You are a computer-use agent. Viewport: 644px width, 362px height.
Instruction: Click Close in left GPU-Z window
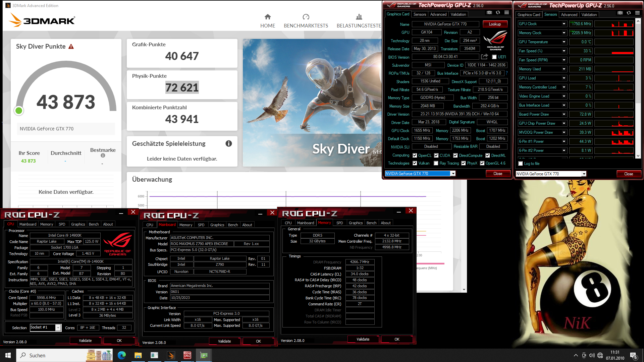[498, 174]
